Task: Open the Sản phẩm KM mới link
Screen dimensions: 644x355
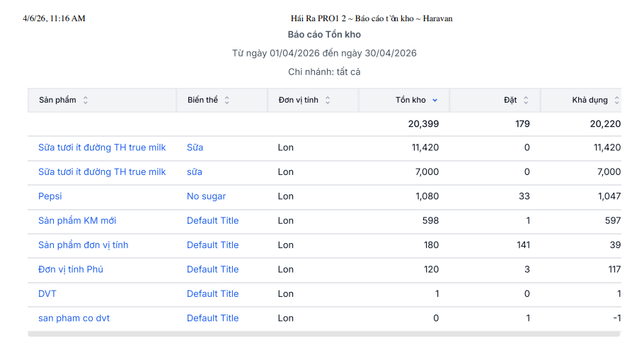Action: tap(77, 220)
